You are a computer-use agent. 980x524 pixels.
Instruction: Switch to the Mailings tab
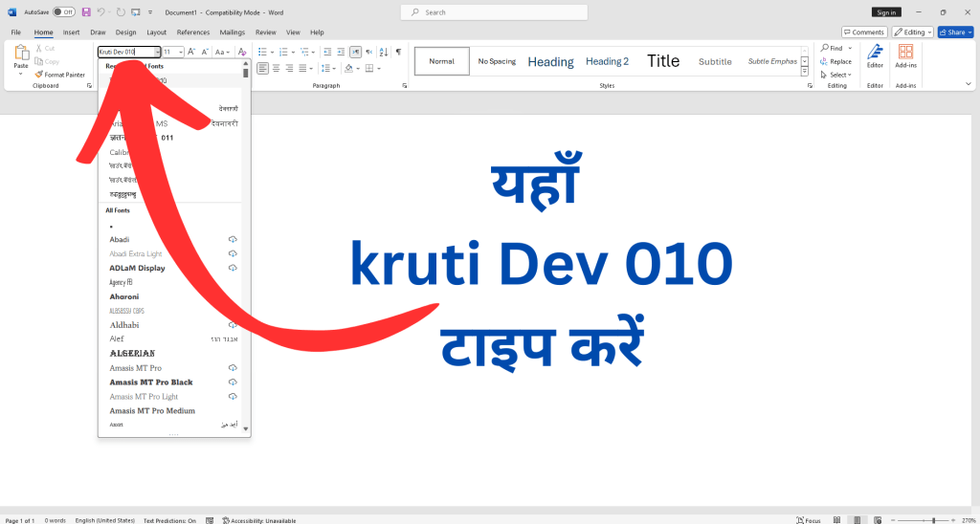(x=232, y=32)
